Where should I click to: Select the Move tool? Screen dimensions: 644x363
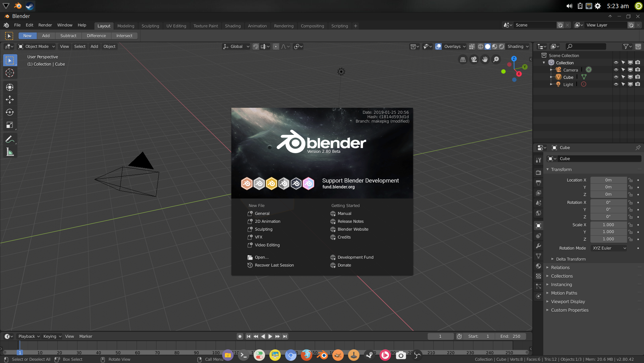(10, 100)
